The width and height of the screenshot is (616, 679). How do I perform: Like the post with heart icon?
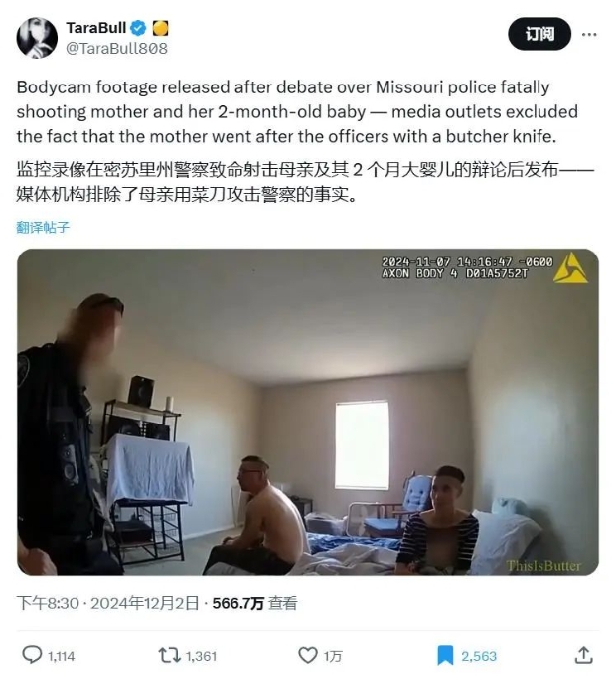pyautogui.click(x=308, y=655)
